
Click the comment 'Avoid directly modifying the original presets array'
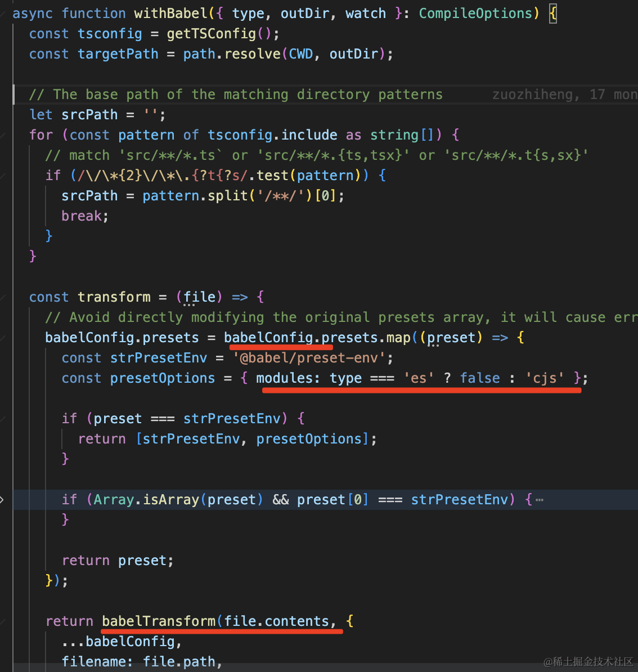pos(341,317)
